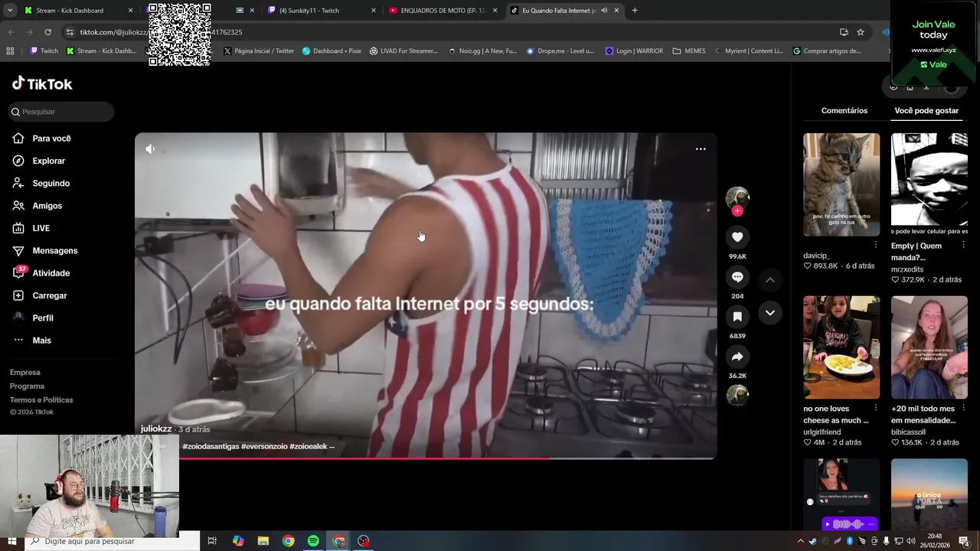This screenshot has width=980, height=551.
Task: Seek on the red video progress bar
Action: coord(426,458)
